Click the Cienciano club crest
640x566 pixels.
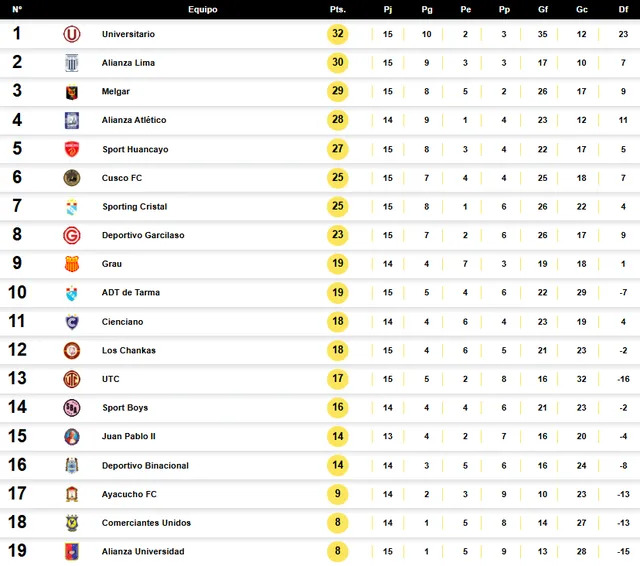(72, 322)
